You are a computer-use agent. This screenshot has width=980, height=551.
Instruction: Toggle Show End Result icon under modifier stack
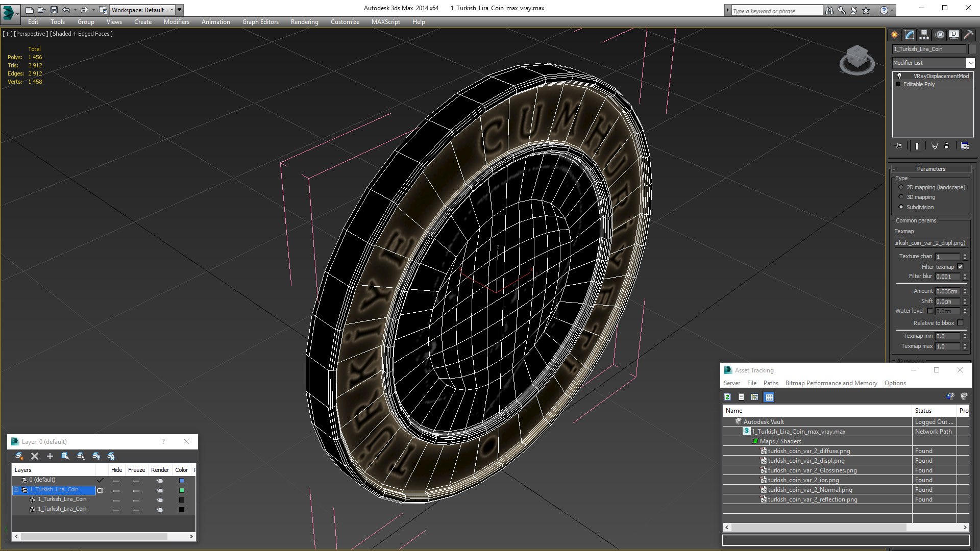(x=917, y=146)
